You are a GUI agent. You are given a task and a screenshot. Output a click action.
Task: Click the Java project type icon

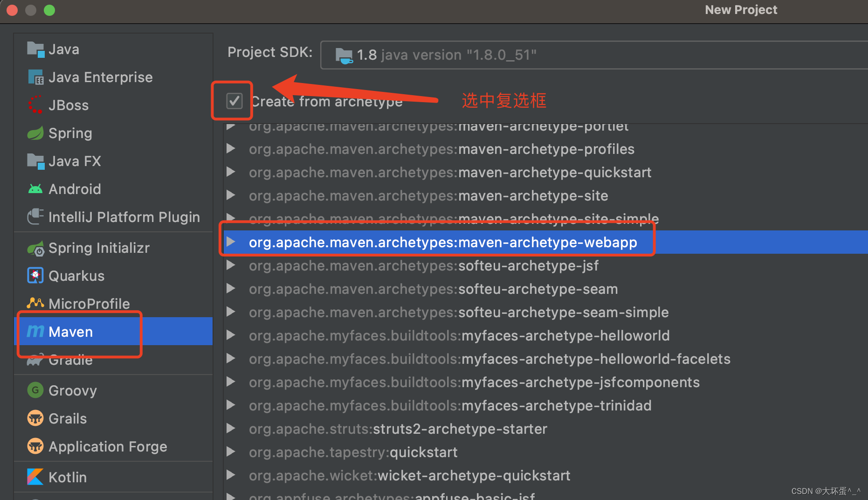click(x=35, y=49)
